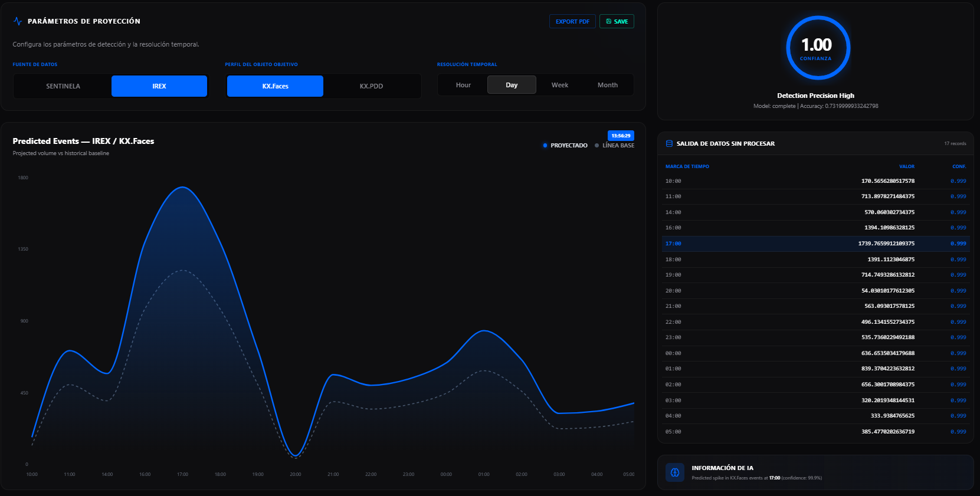Click the floppy disk icon in the Save button
Screen dimensions: 980x496
tap(609, 21)
